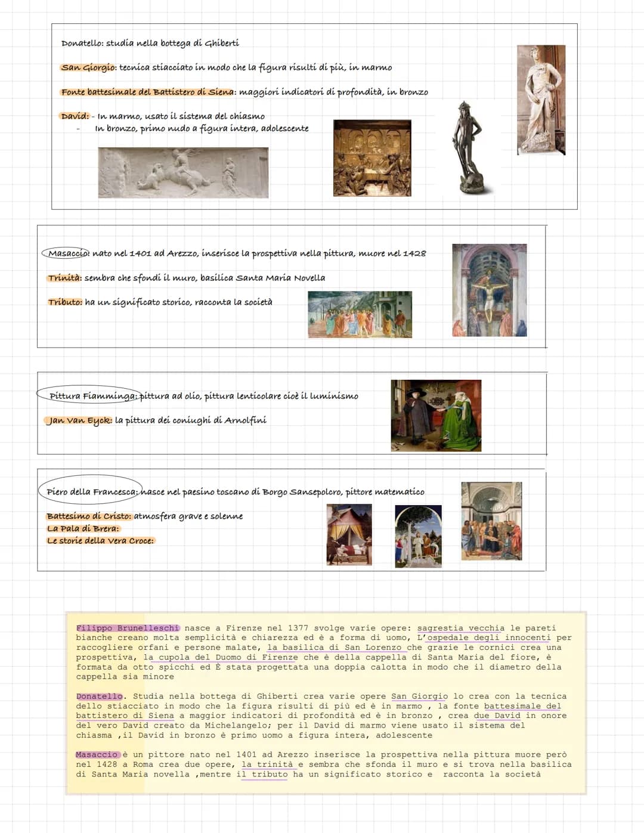Click the highlighted 'San Giorgio' heading

click(88, 67)
